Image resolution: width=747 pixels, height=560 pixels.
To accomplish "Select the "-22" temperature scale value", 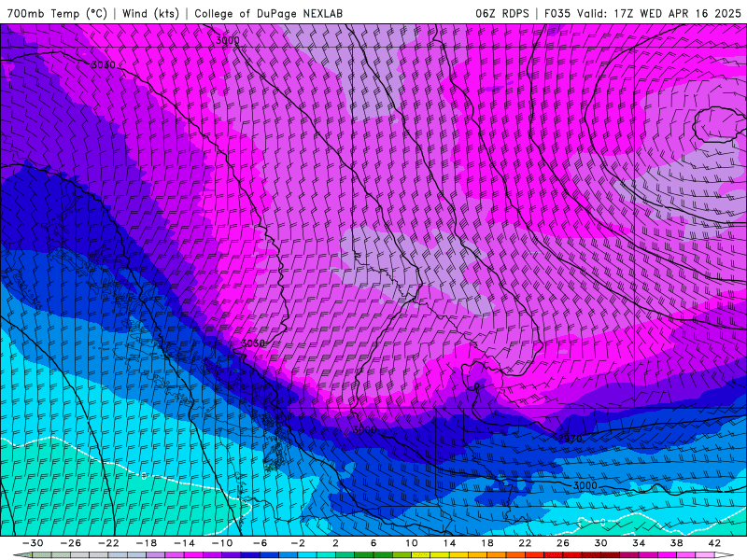I will tap(108, 543).
